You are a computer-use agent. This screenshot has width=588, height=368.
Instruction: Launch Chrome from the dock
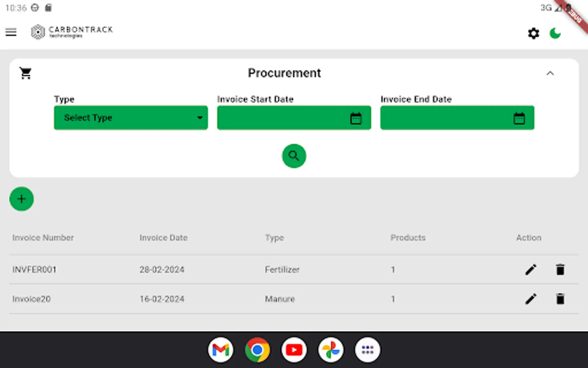coord(257,350)
